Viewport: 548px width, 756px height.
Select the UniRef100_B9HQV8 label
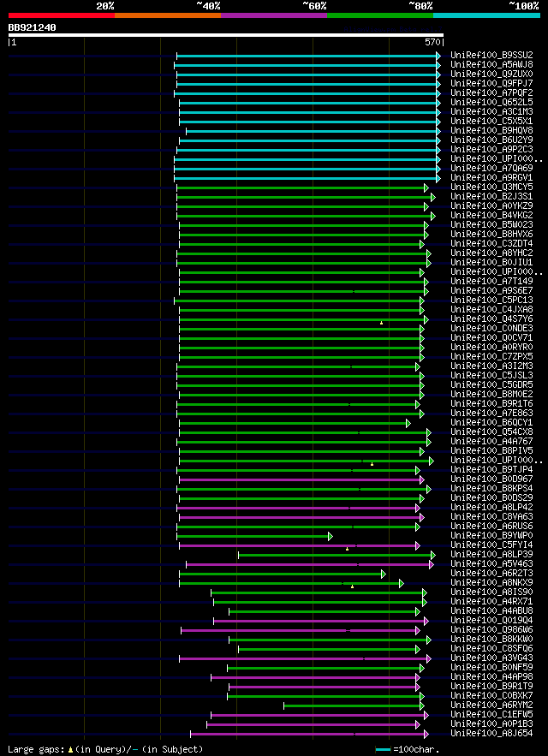(491, 131)
